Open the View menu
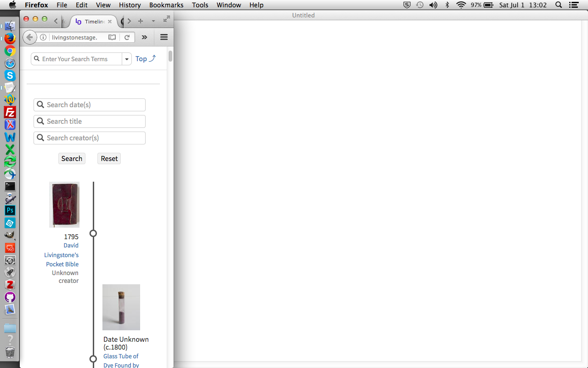This screenshot has height=368, width=588. coord(103,5)
